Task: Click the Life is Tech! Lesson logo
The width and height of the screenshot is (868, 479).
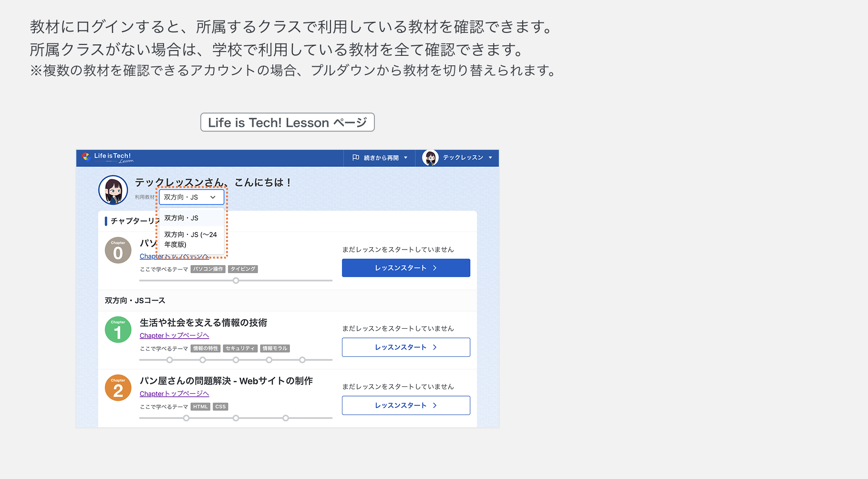Action: pyautogui.click(x=109, y=157)
